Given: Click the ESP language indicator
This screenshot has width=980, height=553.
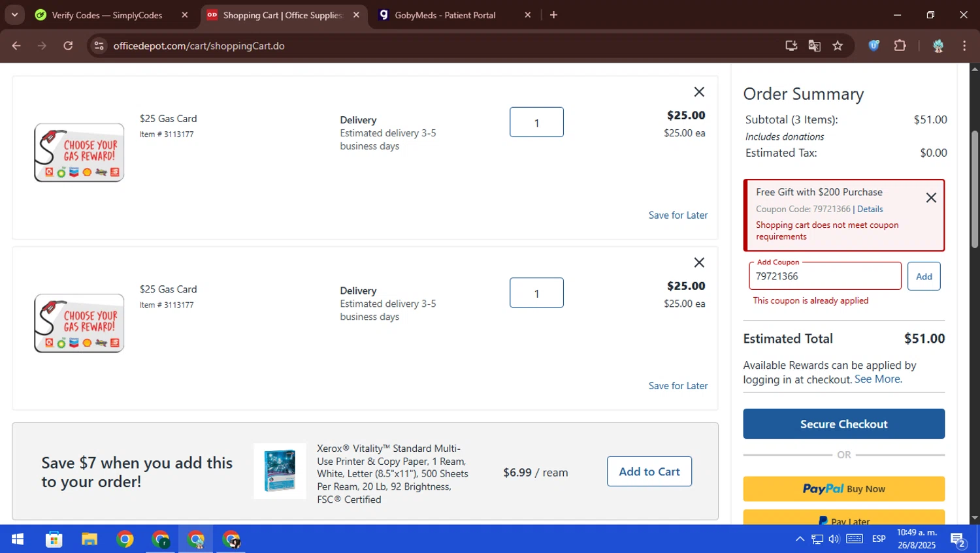Looking at the screenshot, I should 879,539.
